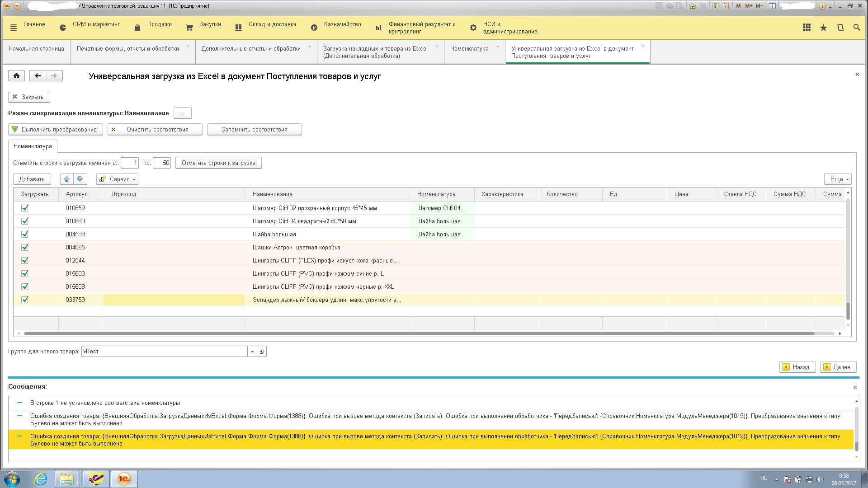Open the arrow beside the info icon
868x488 pixels.
[830, 7]
